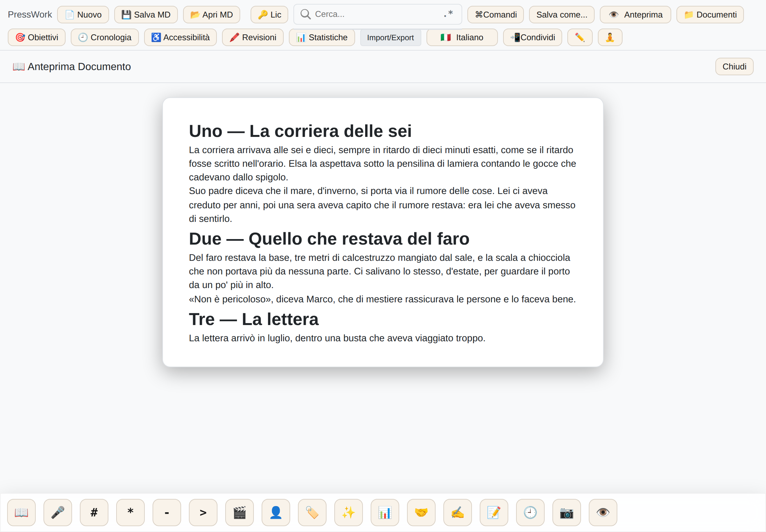Click the person silhouette icon

coord(276,512)
